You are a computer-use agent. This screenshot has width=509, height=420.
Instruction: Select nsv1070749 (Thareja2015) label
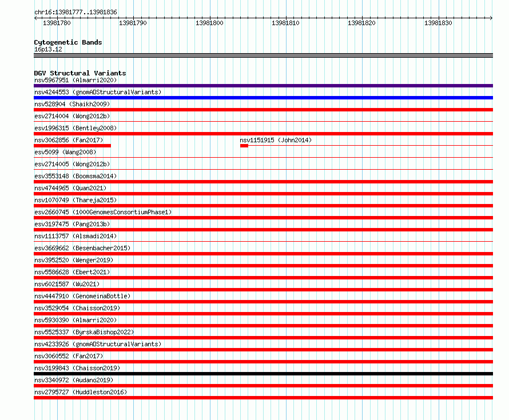[75, 200]
